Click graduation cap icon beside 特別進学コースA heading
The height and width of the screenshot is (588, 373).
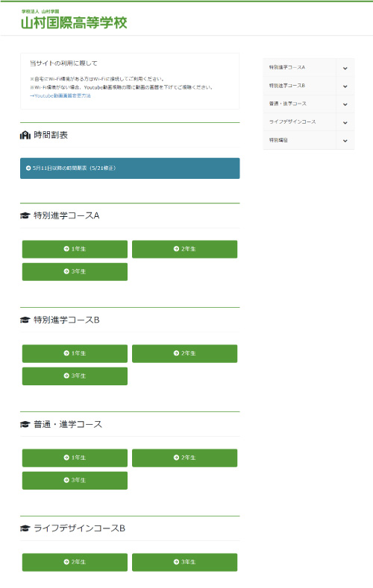pos(25,215)
